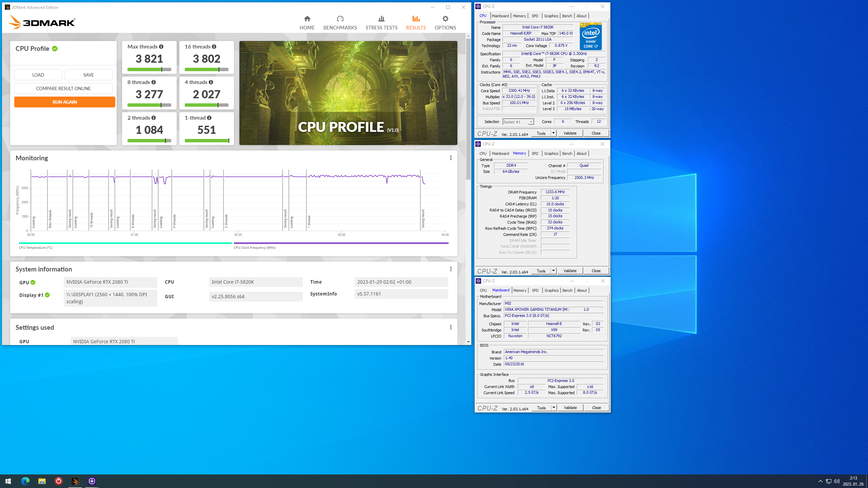Click the orange RUN AGAIN button
This screenshot has height=488, width=868.
64,102
